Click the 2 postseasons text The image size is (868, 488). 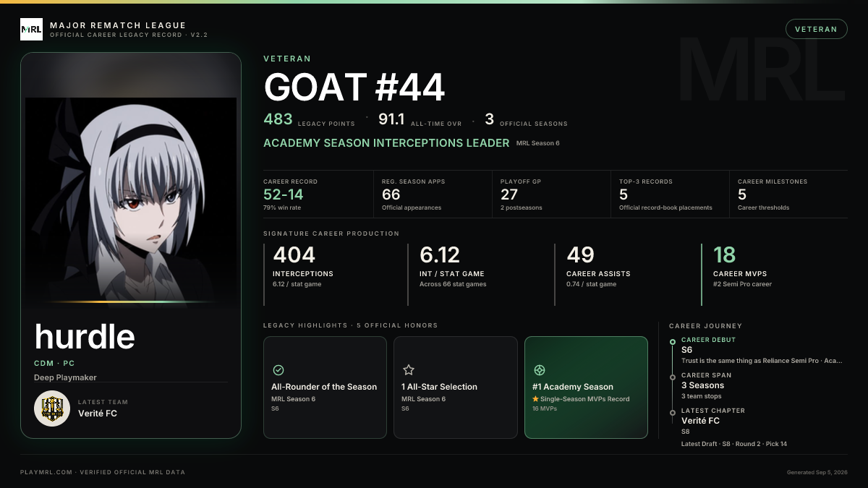[521, 207]
